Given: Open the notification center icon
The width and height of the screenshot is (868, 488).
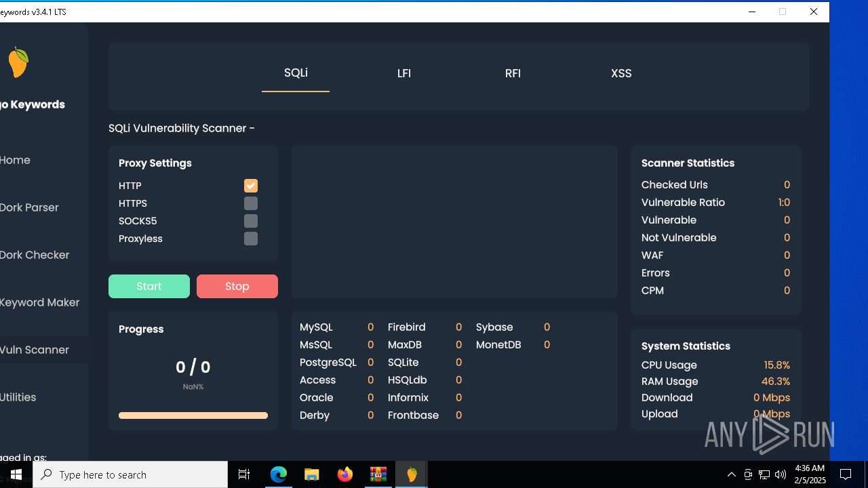Looking at the screenshot, I should coord(846,474).
